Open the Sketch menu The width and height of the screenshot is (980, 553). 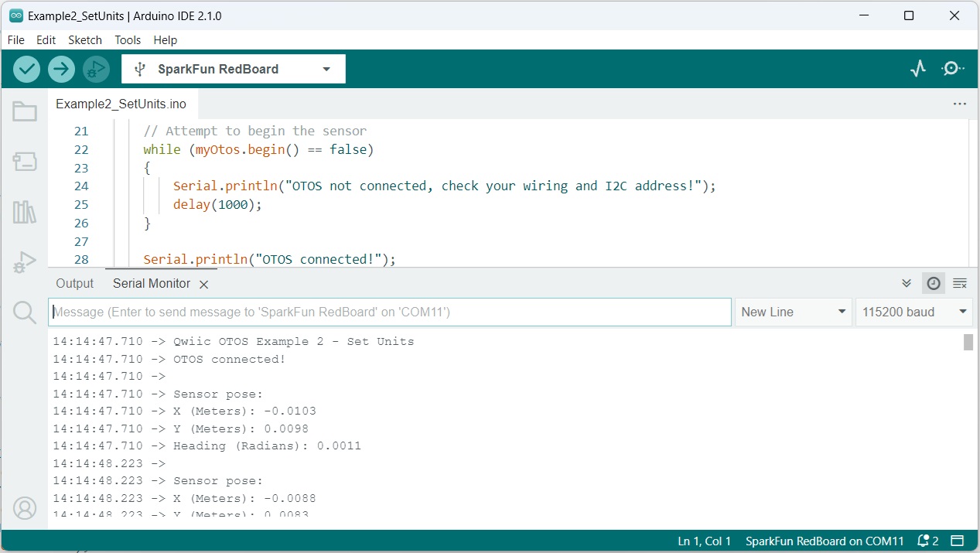pyautogui.click(x=85, y=39)
